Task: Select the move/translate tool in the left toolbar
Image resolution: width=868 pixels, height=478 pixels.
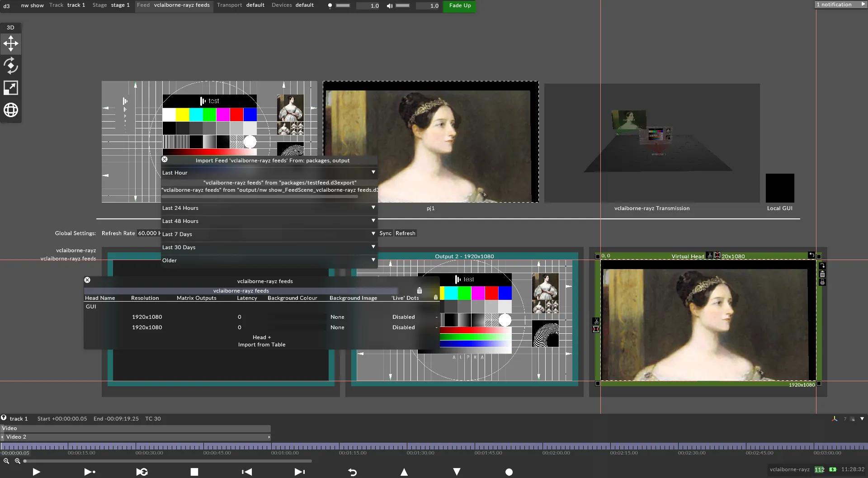Action: coord(11,44)
